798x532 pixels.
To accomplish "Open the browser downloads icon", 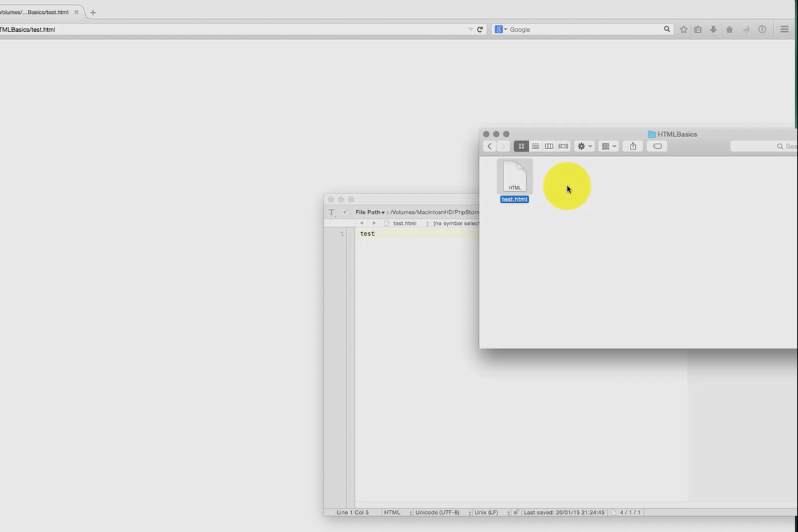I will point(714,29).
